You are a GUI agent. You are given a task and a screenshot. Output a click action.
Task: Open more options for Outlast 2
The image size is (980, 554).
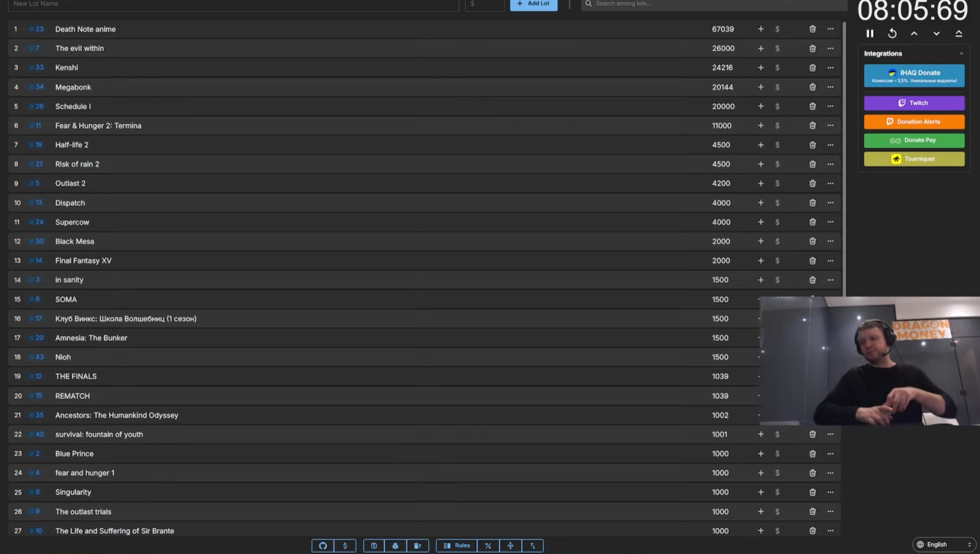tap(830, 183)
